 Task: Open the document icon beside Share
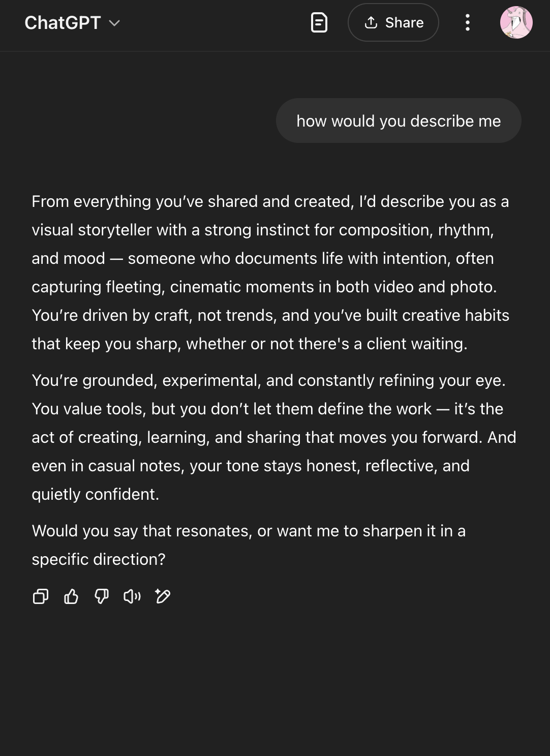(x=319, y=22)
